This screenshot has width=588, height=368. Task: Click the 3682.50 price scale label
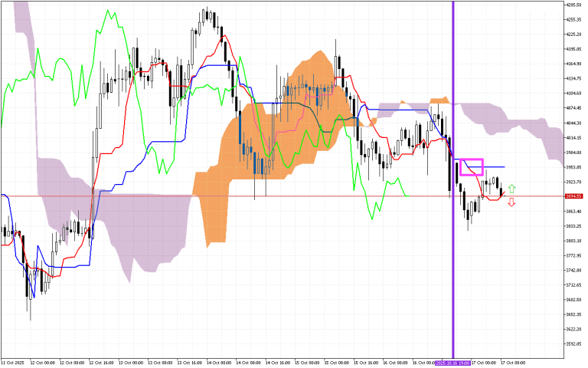tap(573, 300)
